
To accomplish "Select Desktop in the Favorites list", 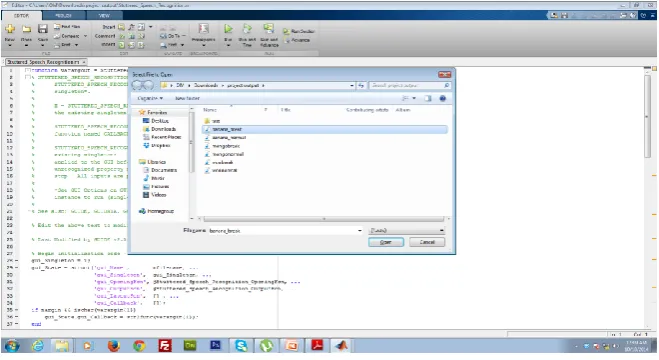I will (x=156, y=121).
